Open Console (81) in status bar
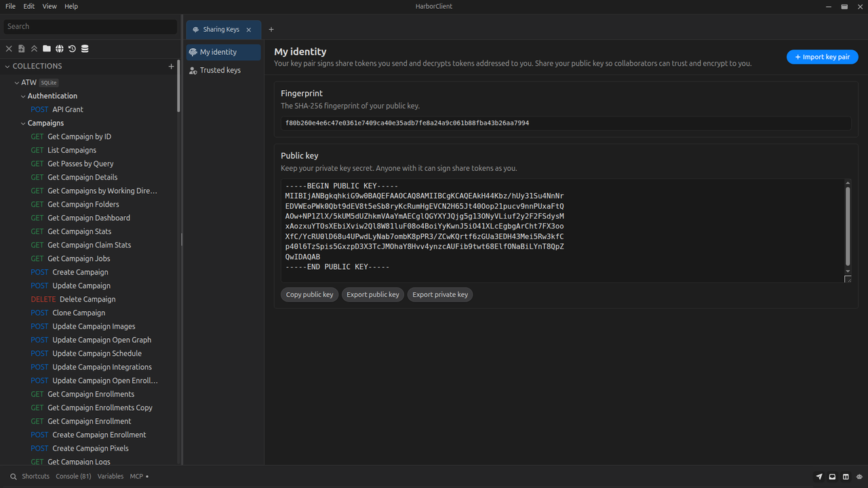The image size is (868, 488). [x=73, y=476]
